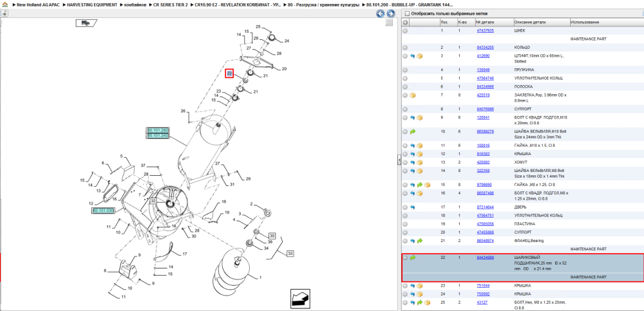Open 'CR SERIES TIER 2' breadcrumb
644x311 pixels.
pyautogui.click(x=171, y=5)
